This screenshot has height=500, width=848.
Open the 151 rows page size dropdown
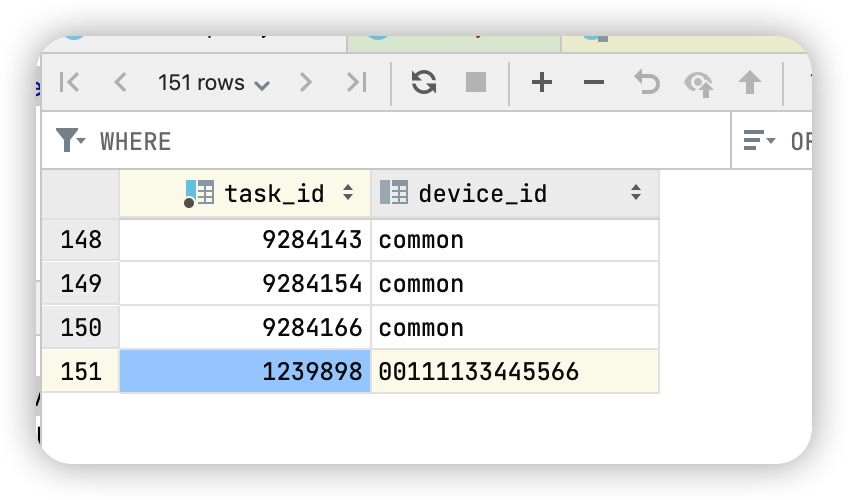214,84
